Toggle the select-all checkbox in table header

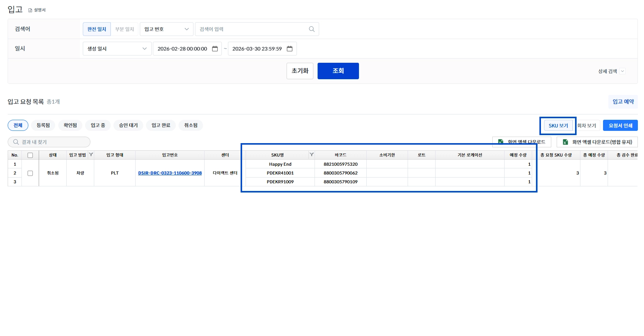point(30,155)
